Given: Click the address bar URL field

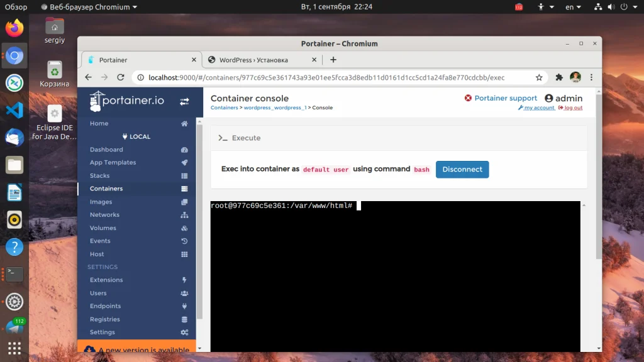Looking at the screenshot, I should (326, 77).
